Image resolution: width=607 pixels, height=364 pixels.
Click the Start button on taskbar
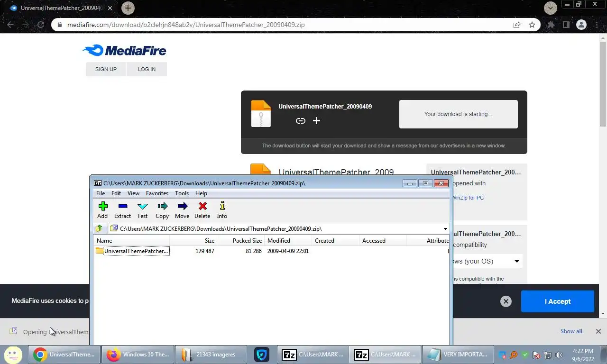(13, 355)
